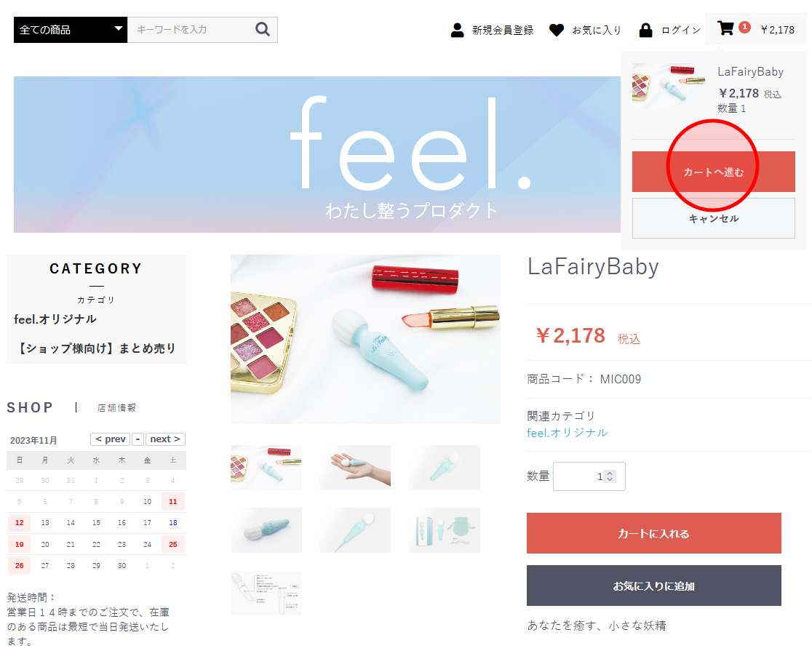
Task: Click the カートへ進む button
Action: point(714,172)
